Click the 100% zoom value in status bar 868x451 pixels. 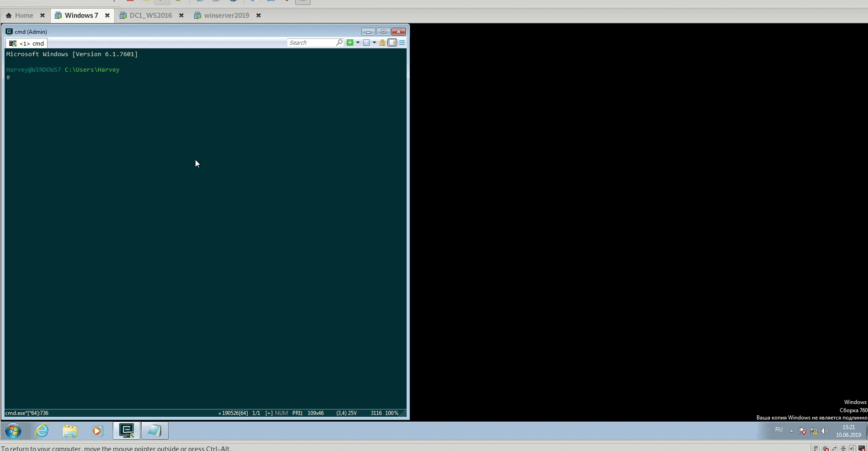(392, 413)
